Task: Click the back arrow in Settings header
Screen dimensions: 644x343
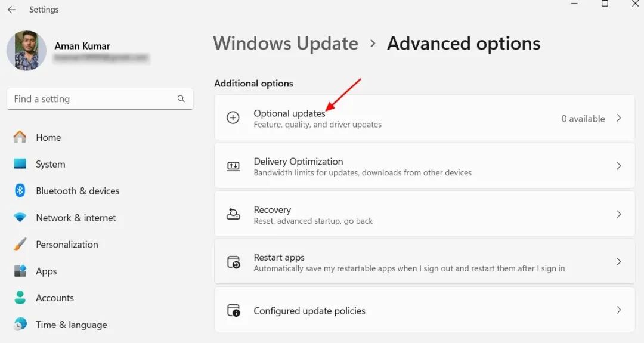Action: coord(11,10)
